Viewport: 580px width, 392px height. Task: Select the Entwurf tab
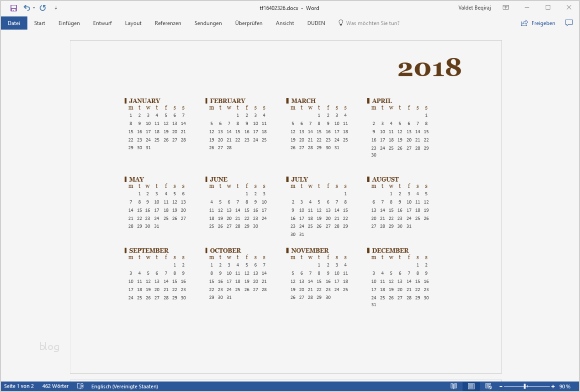pos(102,23)
